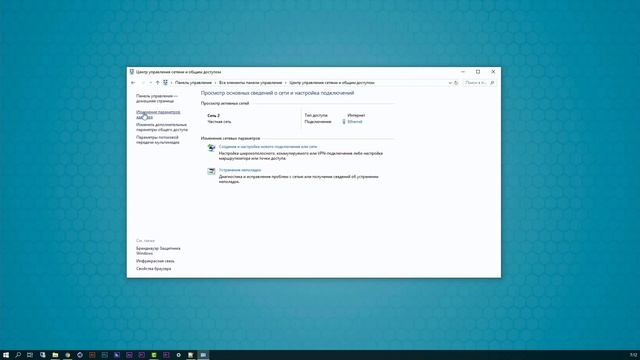This screenshot has width=640, height=360.
Task: Click the search magnifier icon in window
Action: pos(492,83)
